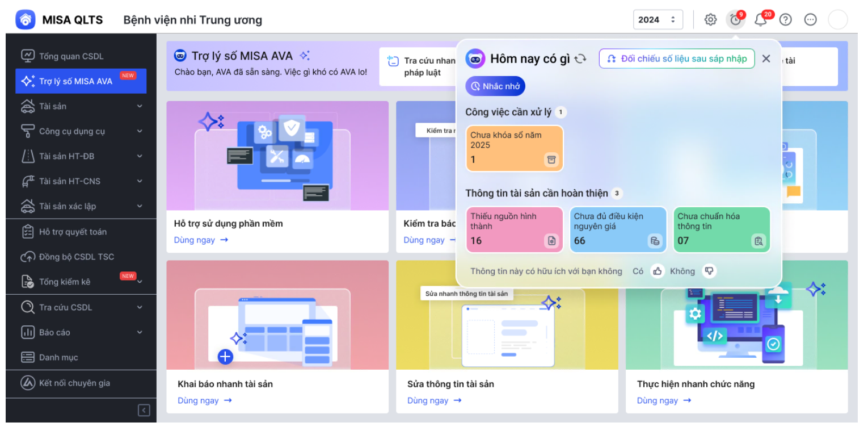Click the icon in Chưa chuẩn hóa thông tin card
The image size is (868, 435).
759,241
